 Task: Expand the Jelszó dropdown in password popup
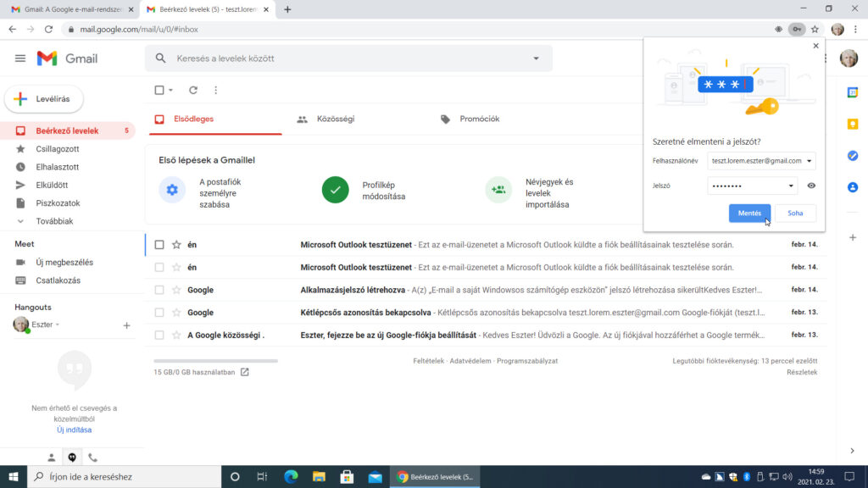coord(791,186)
